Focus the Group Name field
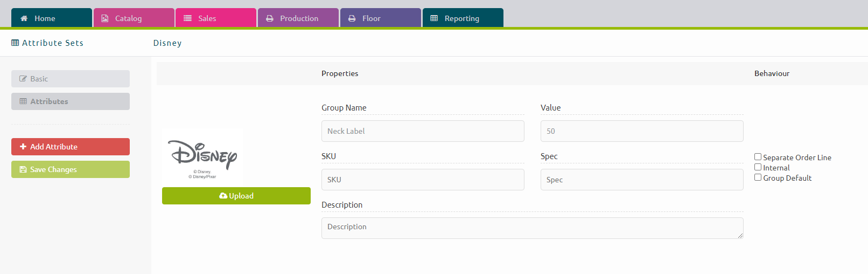 click(x=423, y=131)
